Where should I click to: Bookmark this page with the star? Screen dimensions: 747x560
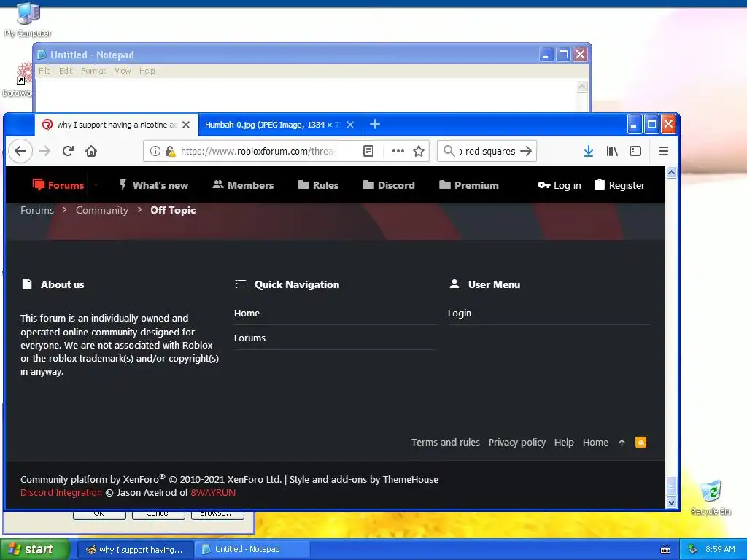pos(419,151)
